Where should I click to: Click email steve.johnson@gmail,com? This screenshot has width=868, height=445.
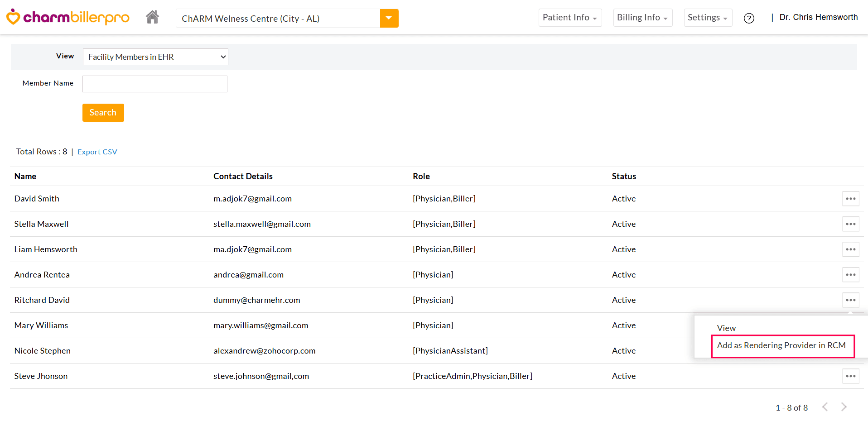click(261, 376)
